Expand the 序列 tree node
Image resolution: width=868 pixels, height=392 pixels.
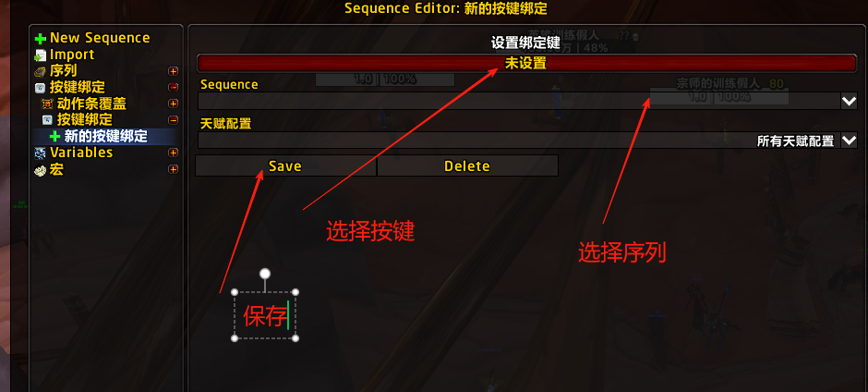[x=174, y=71]
